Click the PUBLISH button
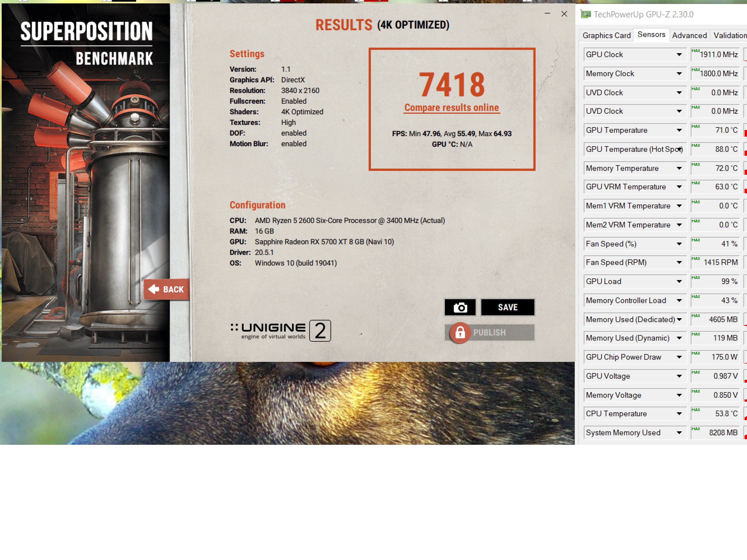The image size is (747, 560). (x=490, y=333)
